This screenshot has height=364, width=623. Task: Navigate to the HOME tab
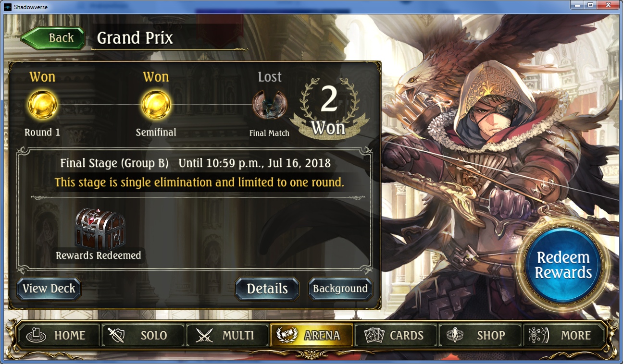pos(59,335)
